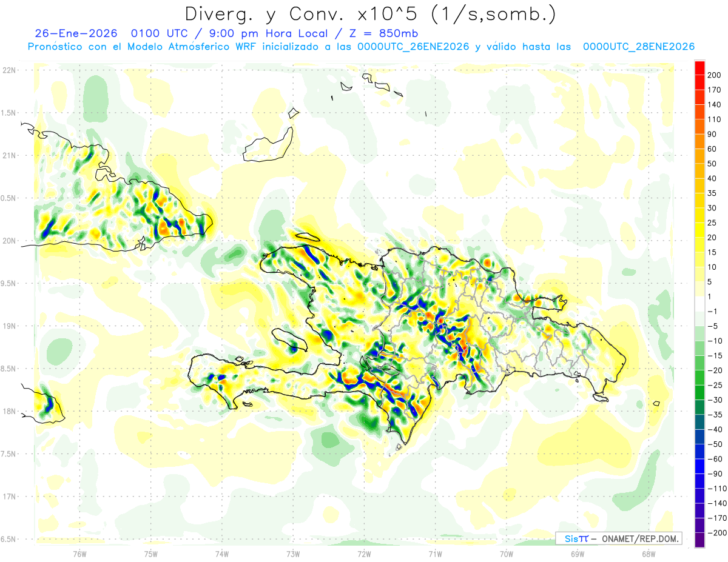Click the '18N' latitude label
Viewport: 728px width, 562px height.
tap(10, 411)
